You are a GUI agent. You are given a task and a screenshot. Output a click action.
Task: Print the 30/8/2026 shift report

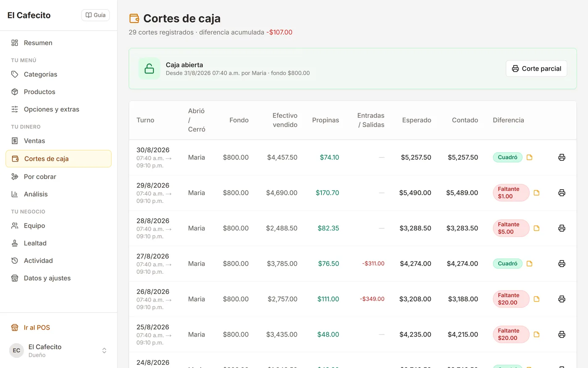pos(562,157)
